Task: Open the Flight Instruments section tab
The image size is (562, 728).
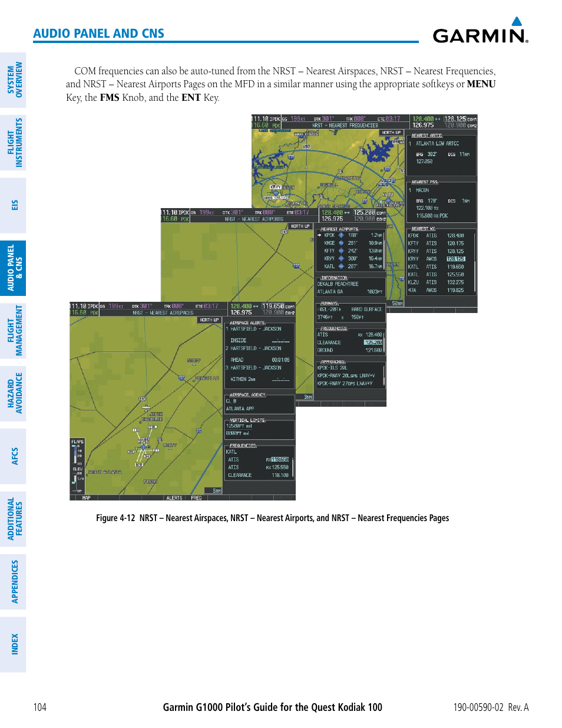Action: pos(13,143)
